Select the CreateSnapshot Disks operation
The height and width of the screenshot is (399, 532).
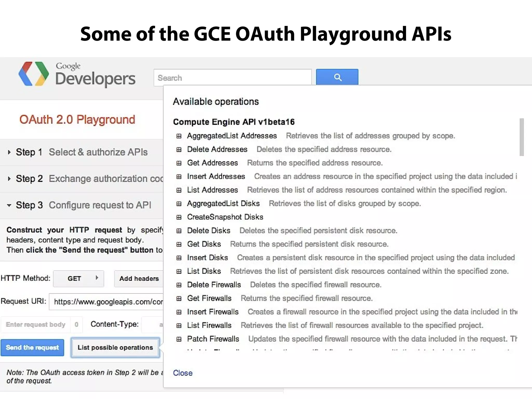(x=225, y=217)
